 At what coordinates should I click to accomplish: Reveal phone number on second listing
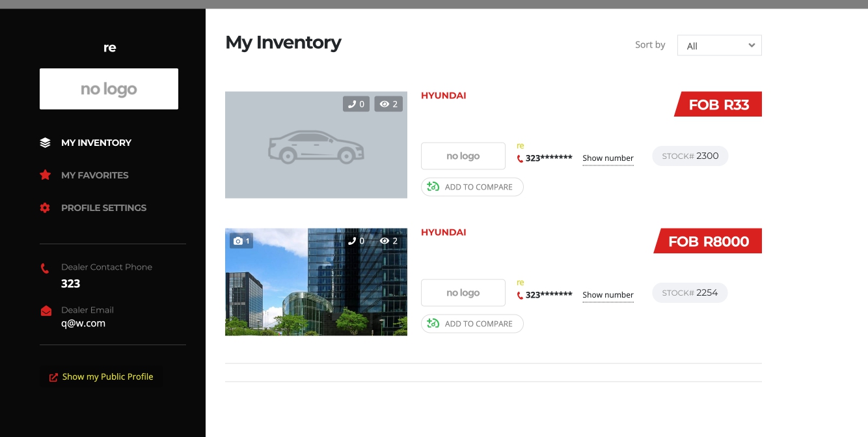tap(608, 295)
